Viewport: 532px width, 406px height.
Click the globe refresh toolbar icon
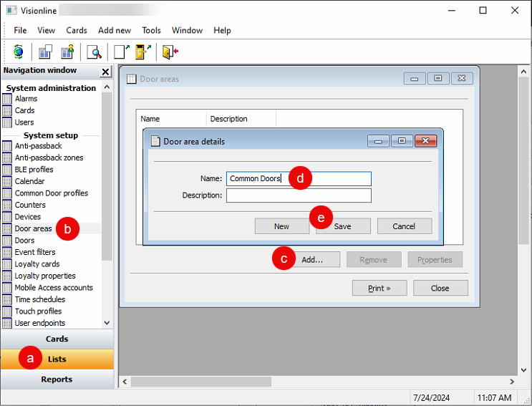19,52
